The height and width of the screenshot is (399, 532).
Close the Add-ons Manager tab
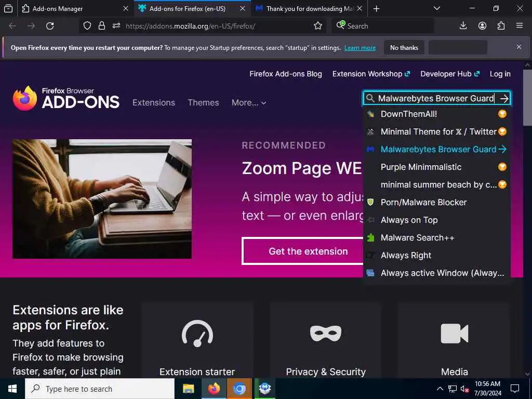(126, 8)
